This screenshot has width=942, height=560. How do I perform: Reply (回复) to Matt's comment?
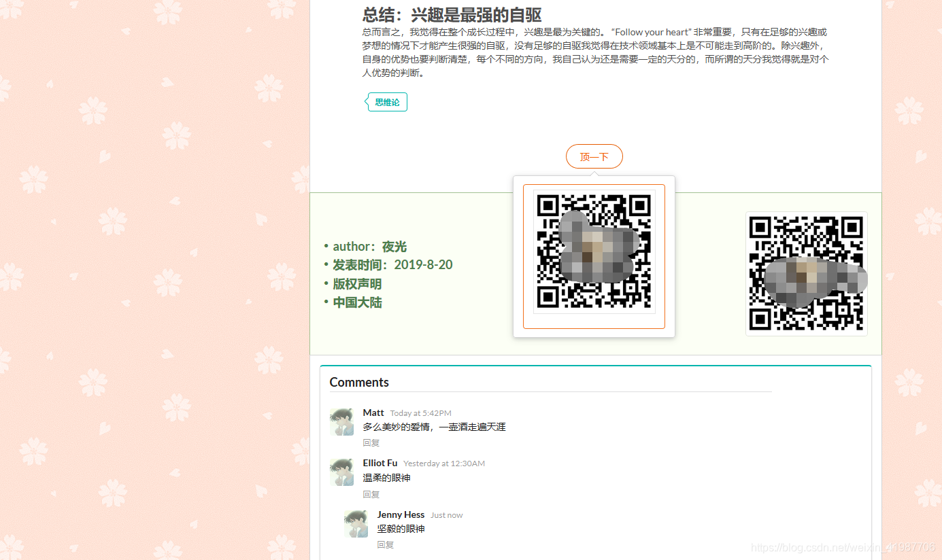(371, 443)
